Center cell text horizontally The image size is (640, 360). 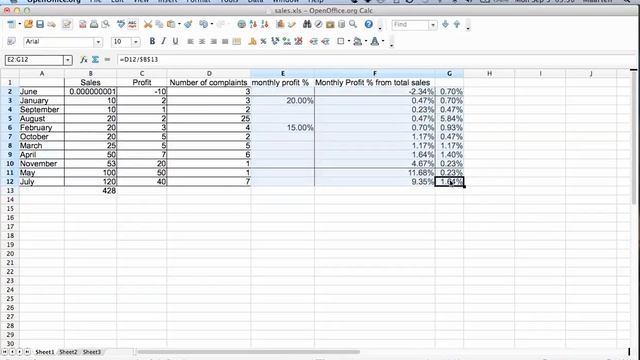tap(202, 41)
